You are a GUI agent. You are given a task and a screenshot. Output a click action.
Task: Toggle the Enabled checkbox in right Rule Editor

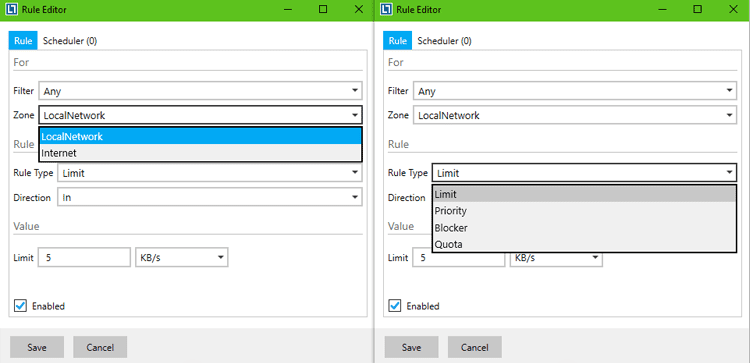point(395,306)
